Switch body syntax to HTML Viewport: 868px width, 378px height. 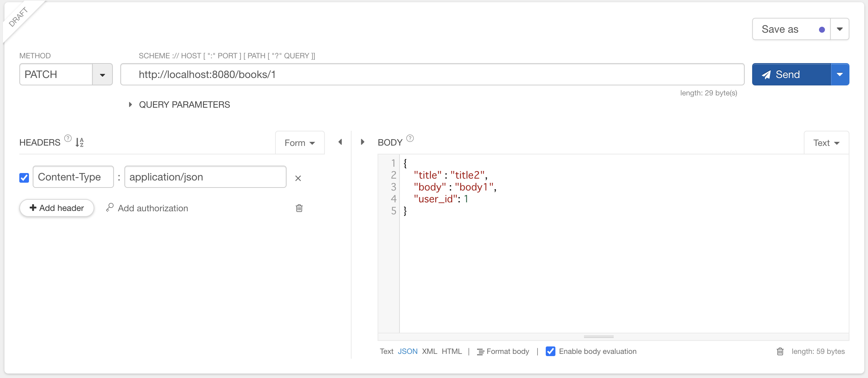pos(451,351)
